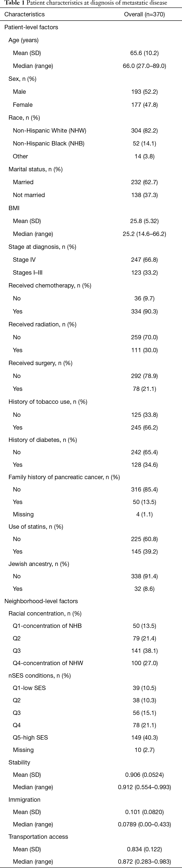Select the Stage IV value 247 (66.8)
182x868 pixels.
click(144, 260)
